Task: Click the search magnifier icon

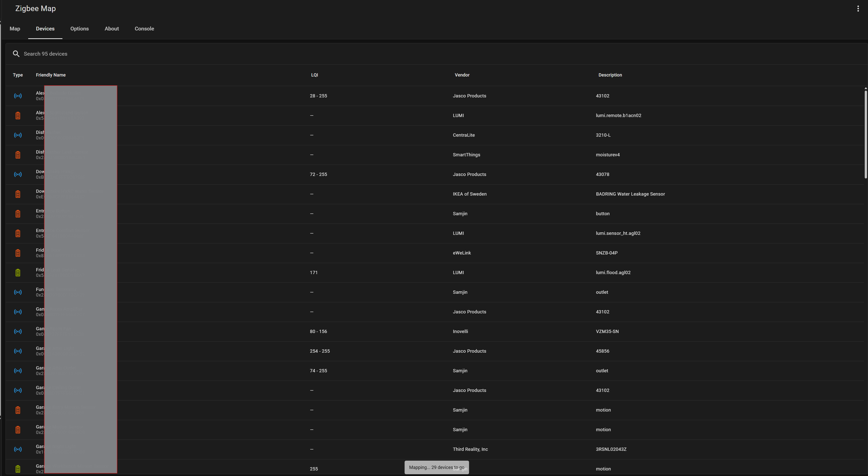Action: pyautogui.click(x=16, y=54)
